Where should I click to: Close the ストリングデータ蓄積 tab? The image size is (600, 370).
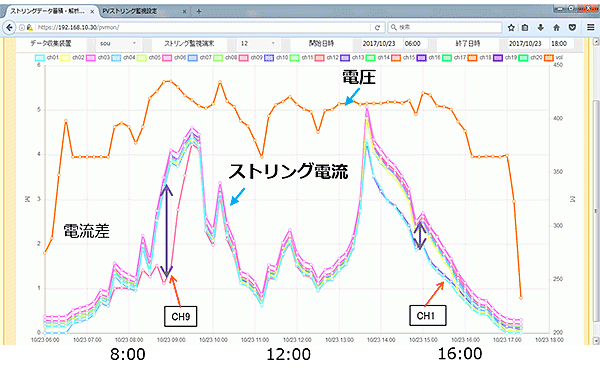(x=92, y=12)
